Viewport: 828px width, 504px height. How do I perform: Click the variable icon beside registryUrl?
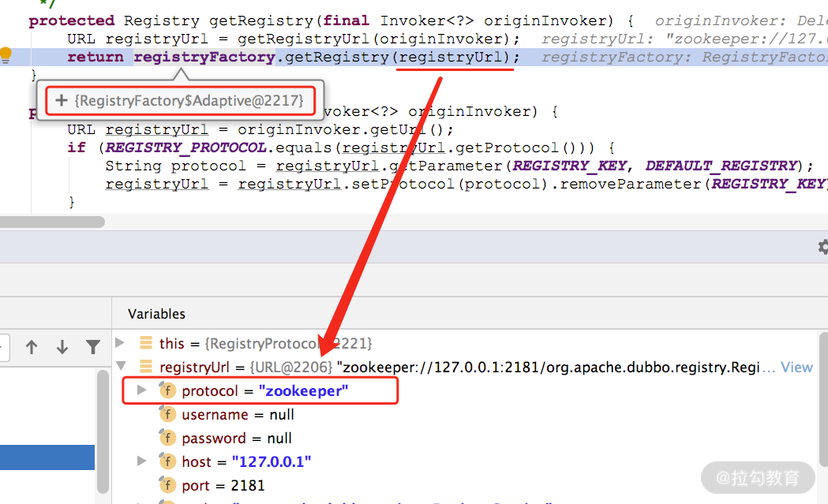145,367
